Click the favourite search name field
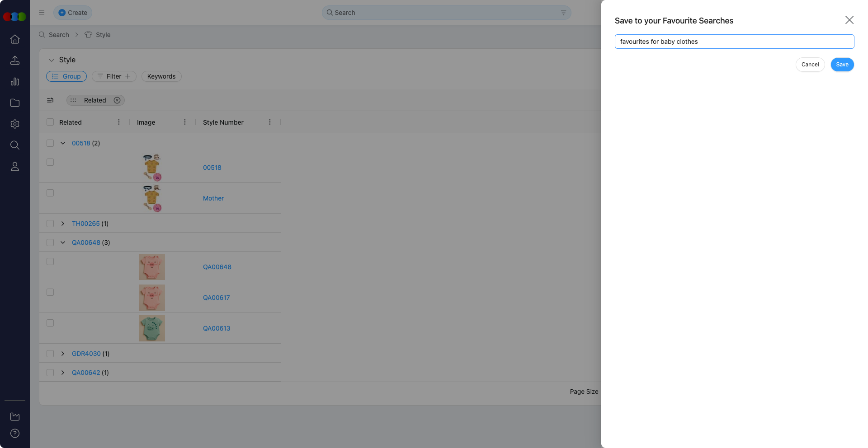 (x=734, y=42)
